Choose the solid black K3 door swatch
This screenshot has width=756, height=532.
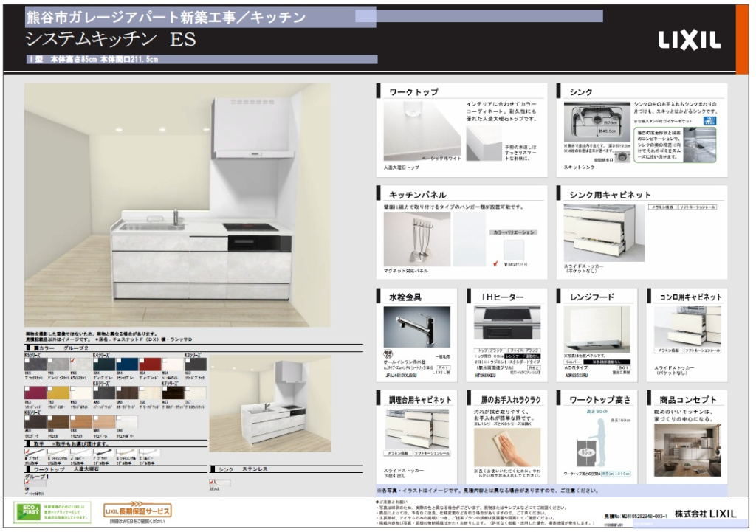click(195, 365)
